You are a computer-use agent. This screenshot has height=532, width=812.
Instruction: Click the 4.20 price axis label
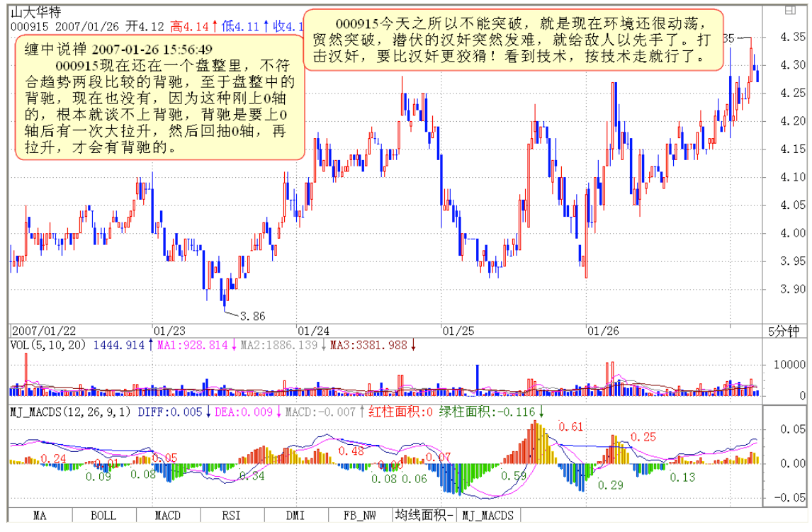pyautogui.click(x=793, y=121)
